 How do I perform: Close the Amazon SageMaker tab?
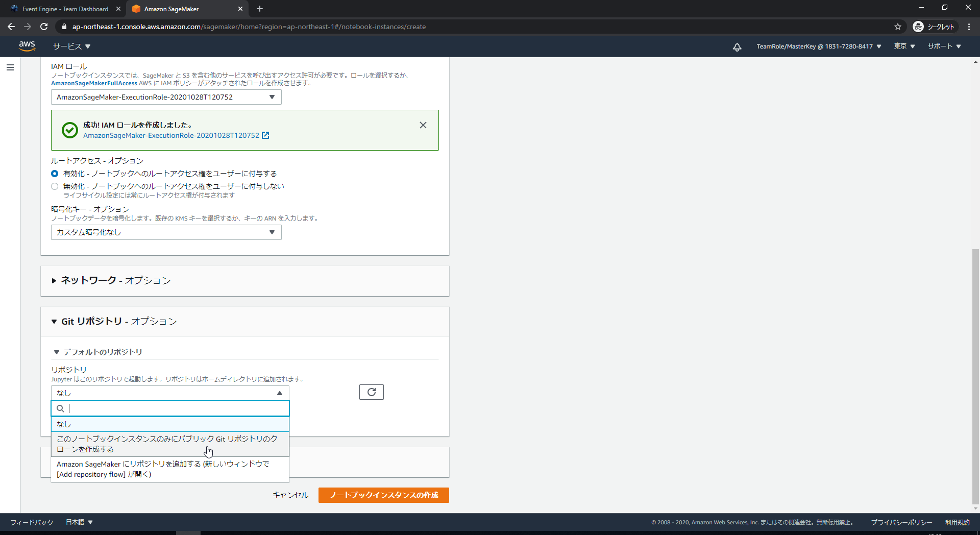coord(240,9)
